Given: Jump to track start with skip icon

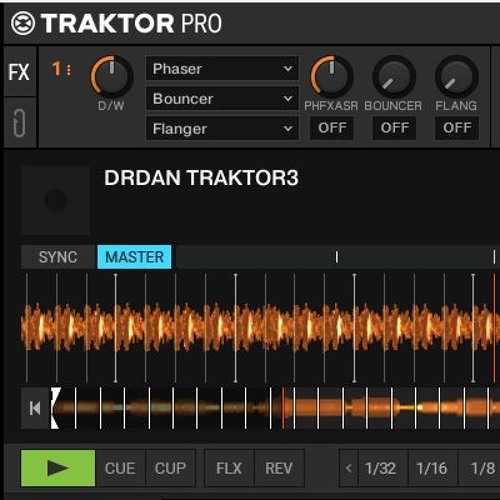Looking at the screenshot, I should [x=35, y=408].
